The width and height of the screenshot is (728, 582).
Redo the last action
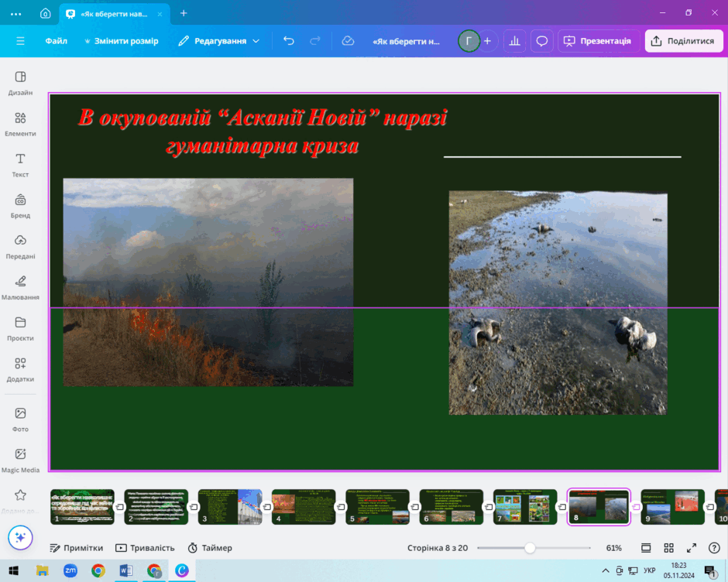315,41
